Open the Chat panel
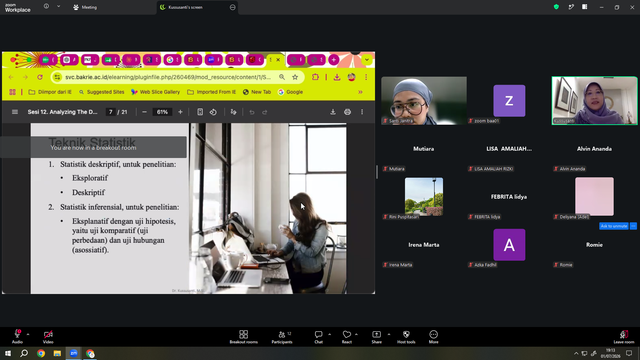The width and height of the screenshot is (640, 360). pos(318,337)
